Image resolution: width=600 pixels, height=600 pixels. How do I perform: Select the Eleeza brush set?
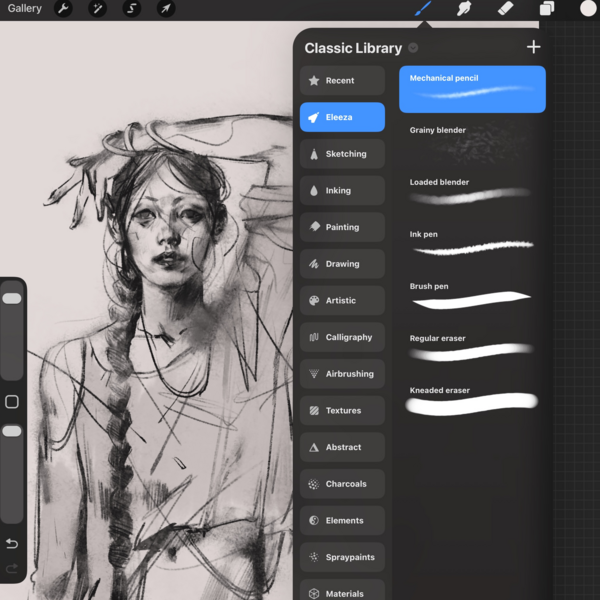point(342,117)
